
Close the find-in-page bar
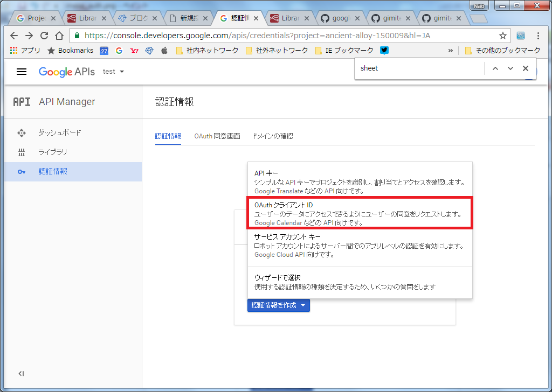(525, 68)
